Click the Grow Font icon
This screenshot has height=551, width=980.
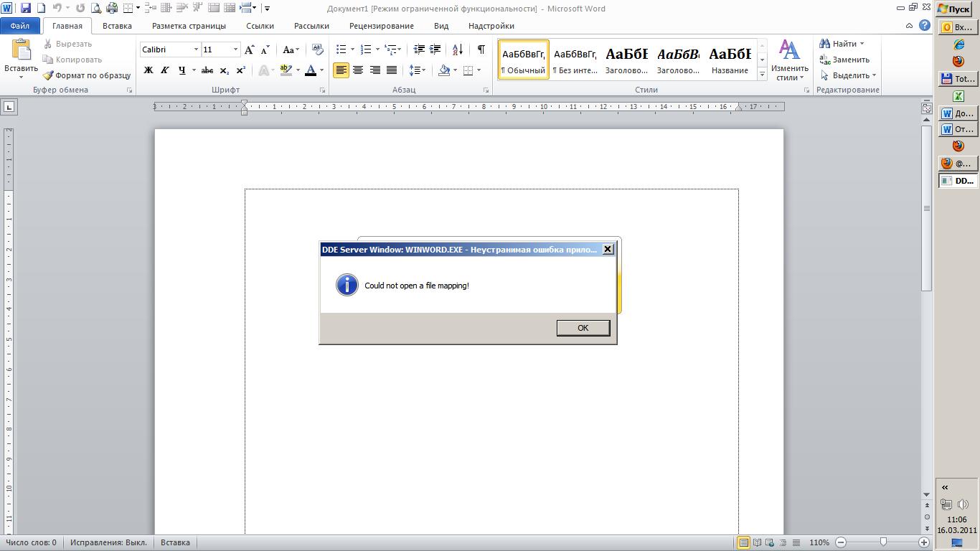click(249, 50)
